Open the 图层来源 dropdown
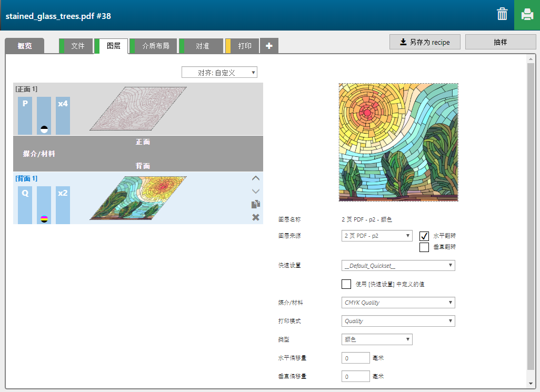This screenshot has height=392, width=540. [x=377, y=236]
